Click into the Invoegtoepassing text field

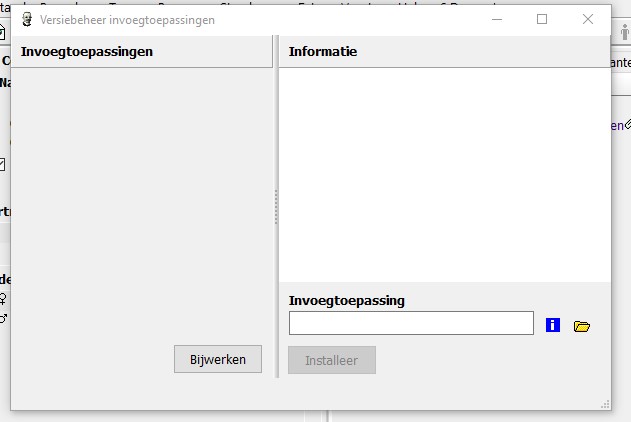pos(411,323)
